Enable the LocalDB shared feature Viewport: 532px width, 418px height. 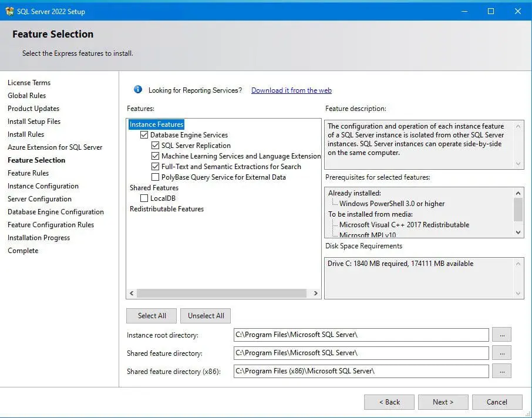coord(143,198)
